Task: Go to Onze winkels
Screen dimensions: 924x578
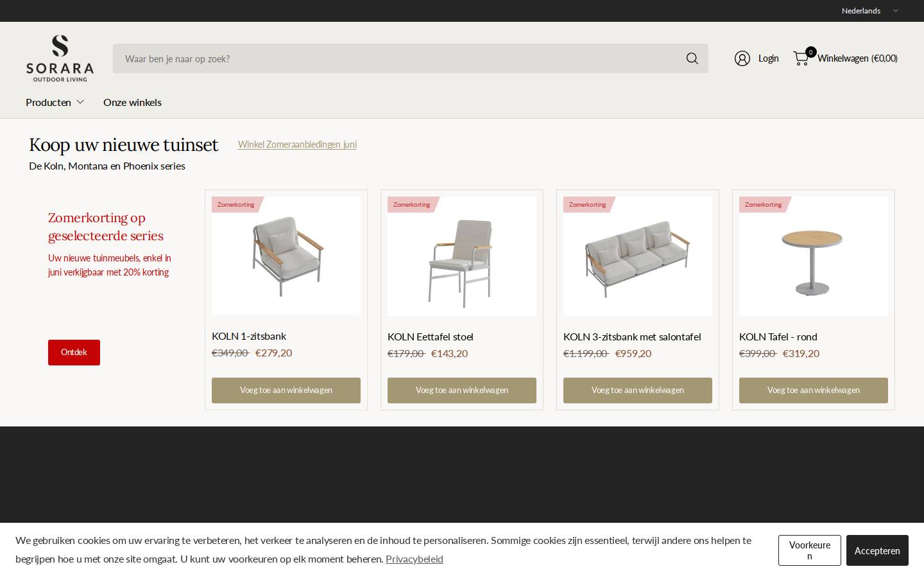Action: coord(132,102)
